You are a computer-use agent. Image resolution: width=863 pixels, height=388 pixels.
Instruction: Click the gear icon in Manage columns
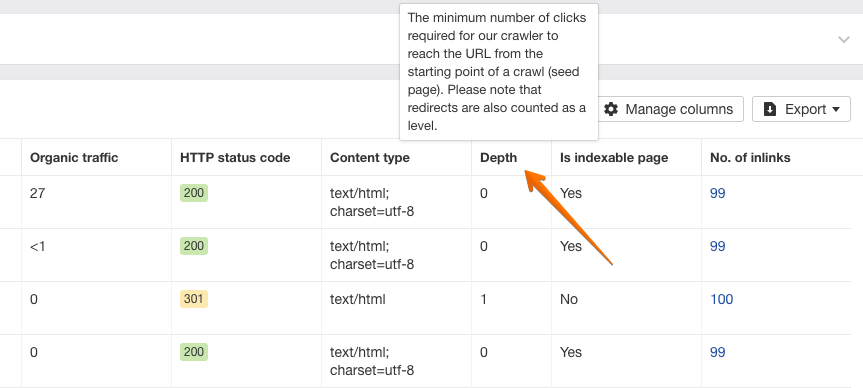click(x=611, y=109)
